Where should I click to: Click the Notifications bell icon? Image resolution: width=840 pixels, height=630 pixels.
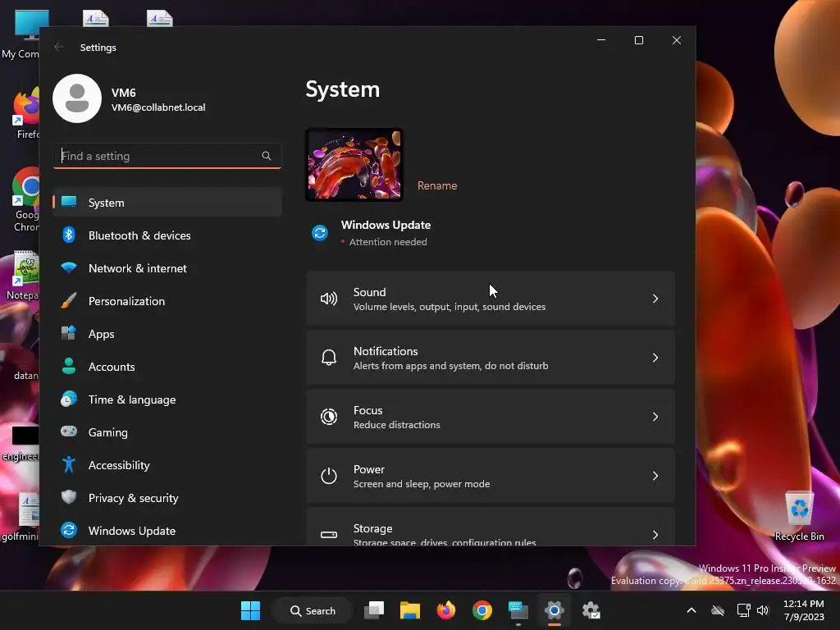tap(328, 358)
